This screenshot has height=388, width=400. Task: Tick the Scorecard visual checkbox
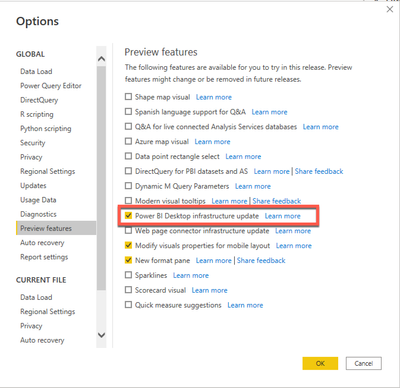coord(128,290)
